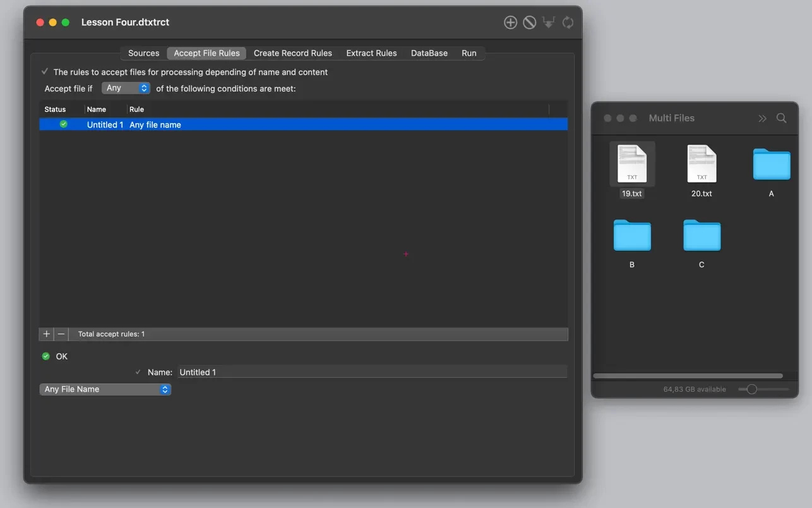The image size is (812, 508).
Task: Click the Name field containing Untitled 1
Action: click(371, 372)
